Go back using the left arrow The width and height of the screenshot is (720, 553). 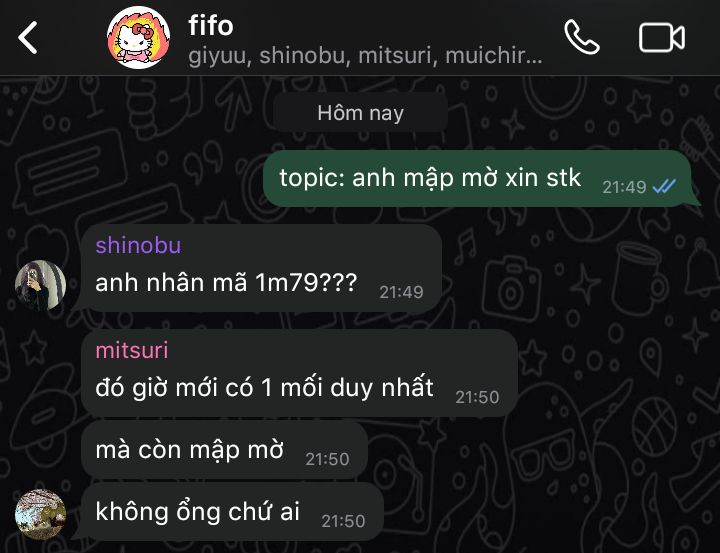(28, 38)
